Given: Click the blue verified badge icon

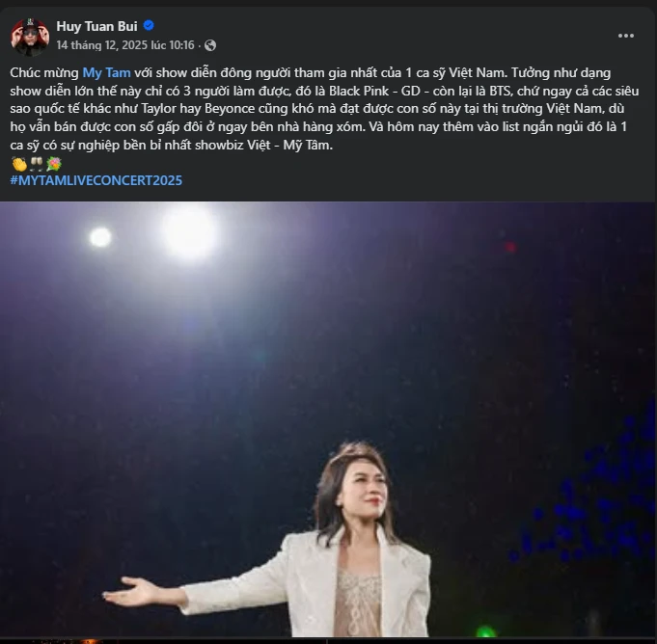Looking at the screenshot, I should click(149, 27).
